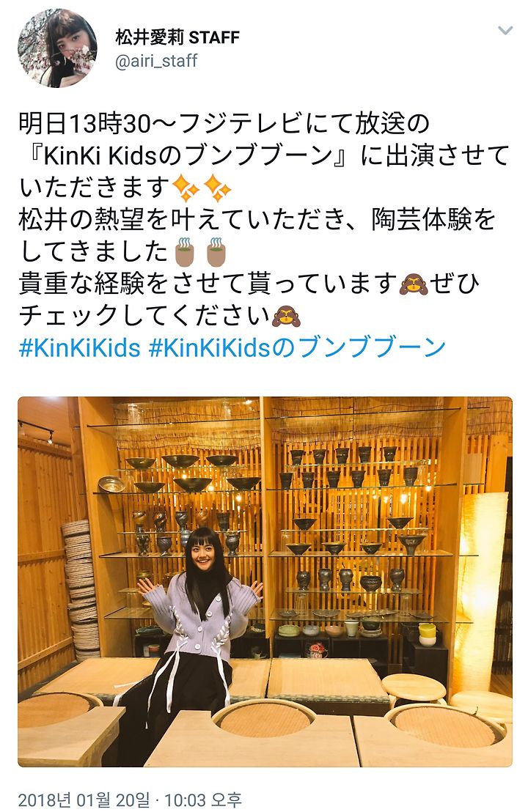Click the second teacup emoji
Screen dimensions: 528x812
[216, 251]
